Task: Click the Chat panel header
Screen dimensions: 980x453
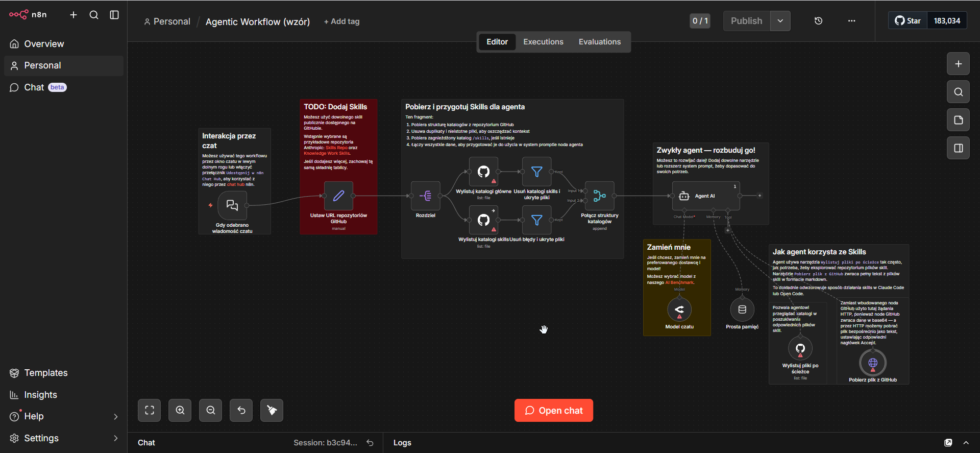Action: pos(146,443)
